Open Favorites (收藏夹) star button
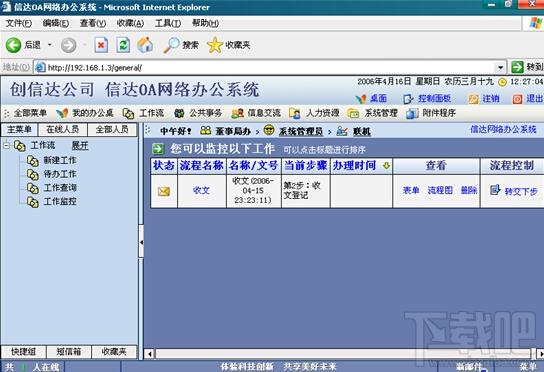This screenshot has height=372, width=544. pos(228,45)
